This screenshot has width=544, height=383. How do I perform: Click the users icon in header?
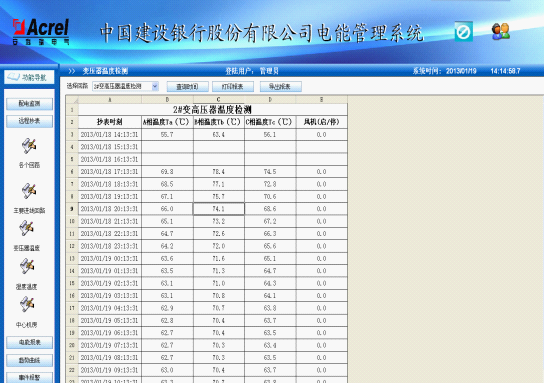click(501, 31)
